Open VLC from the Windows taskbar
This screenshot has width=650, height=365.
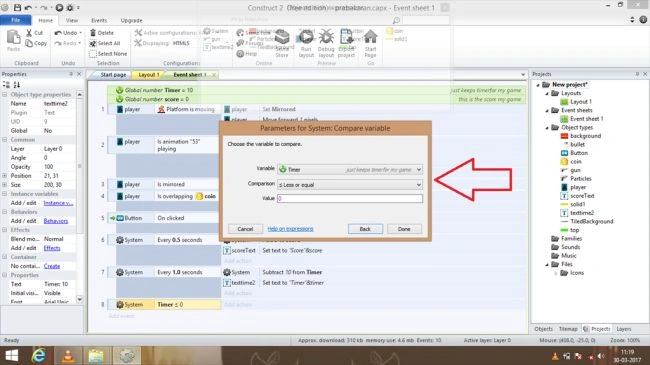tap(68, 355)
